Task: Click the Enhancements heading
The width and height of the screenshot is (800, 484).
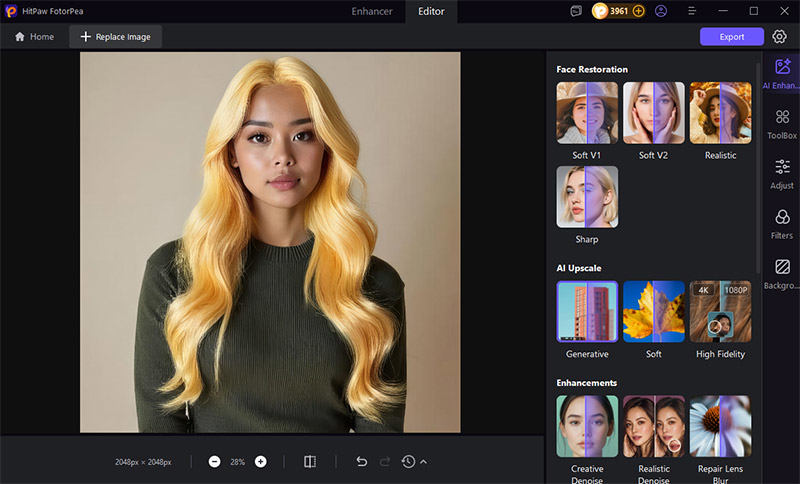Action: click(587, 383)
